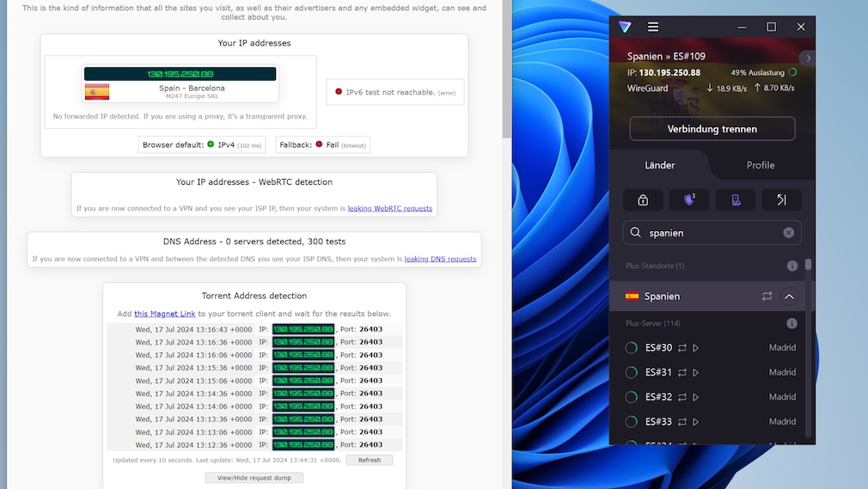Image resolution: width=868 pixels, height=489 pixels.
Task: Click the 18.9 KB/s download speed
Action: [x=726, y=88]
